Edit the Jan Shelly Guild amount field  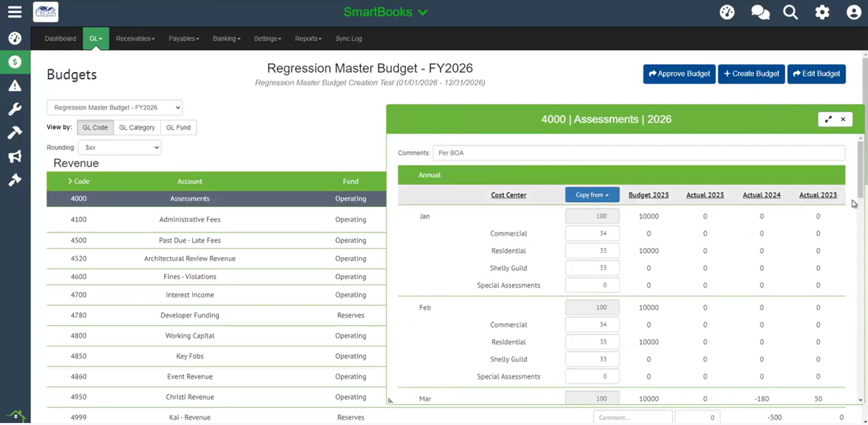tap(592, 268)
